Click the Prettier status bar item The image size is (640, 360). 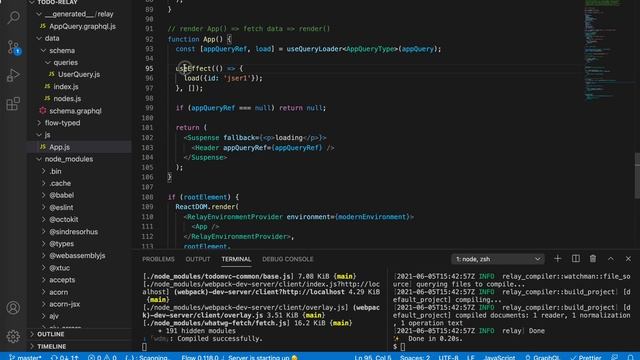(x=586, y=357)
